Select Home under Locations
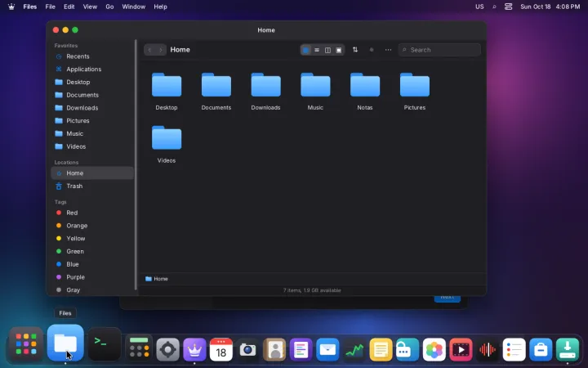Image resolution: width=588 pixels, height=368 pixels. (92, 173)
